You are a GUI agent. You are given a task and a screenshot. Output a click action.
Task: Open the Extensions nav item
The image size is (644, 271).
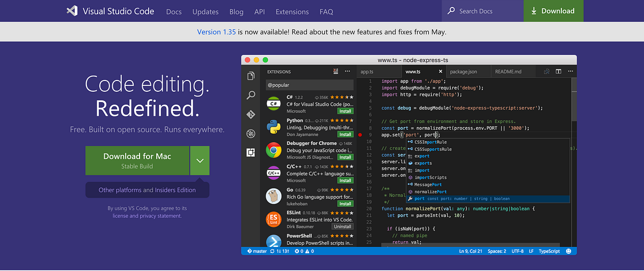pyautogui.click(x=292, y=11)
